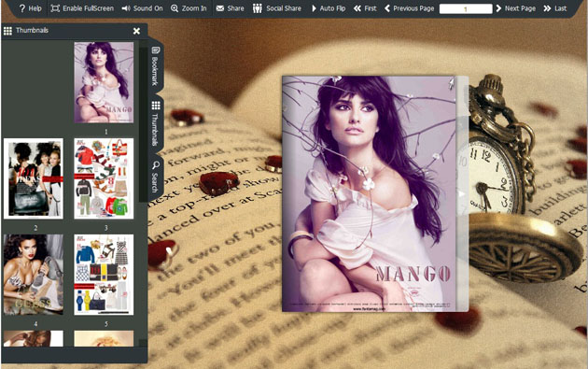The image size is (588, 369).
Task: Jump to the First page
Action: [365, 8]
